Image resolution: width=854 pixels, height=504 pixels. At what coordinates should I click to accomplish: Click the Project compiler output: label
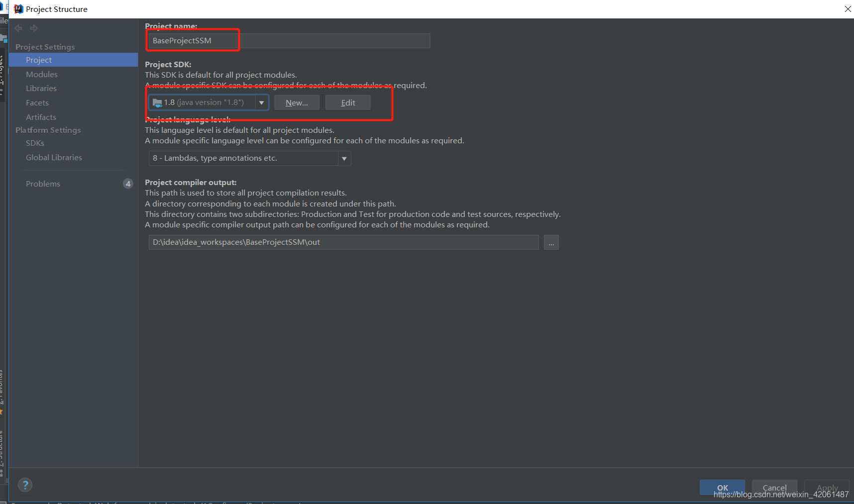[191, 182]
